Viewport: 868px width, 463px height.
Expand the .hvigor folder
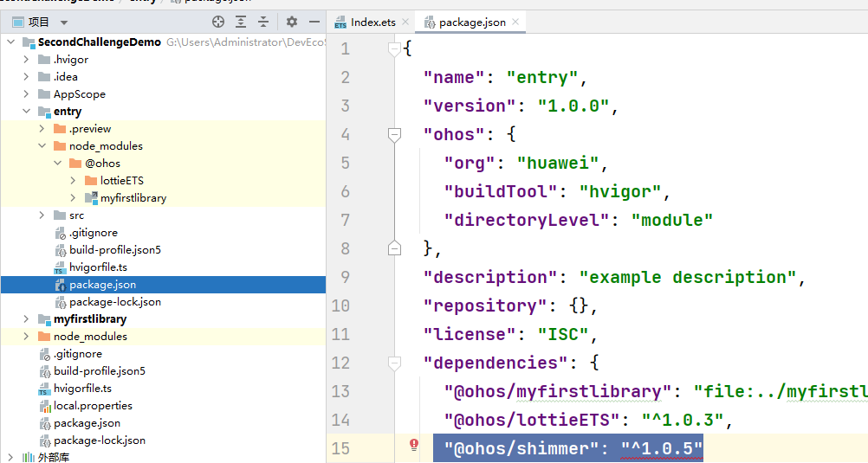pos(26,59)
